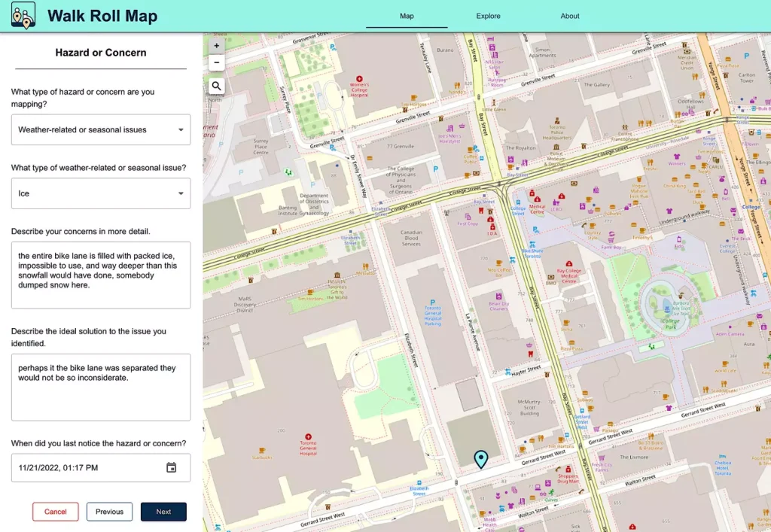Open the map search tool
771x532 pixels.
(217, 86)
